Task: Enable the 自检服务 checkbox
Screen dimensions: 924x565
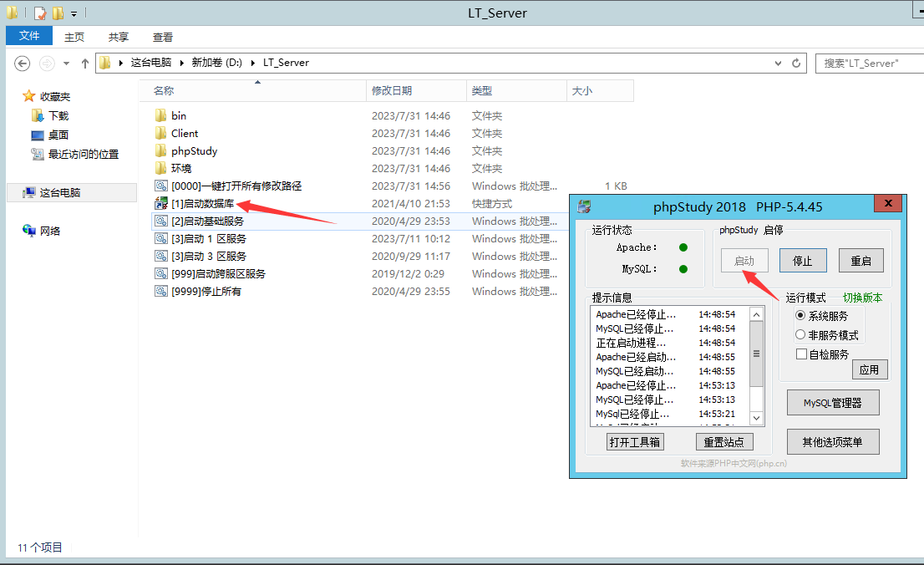Action: point(801,354)
